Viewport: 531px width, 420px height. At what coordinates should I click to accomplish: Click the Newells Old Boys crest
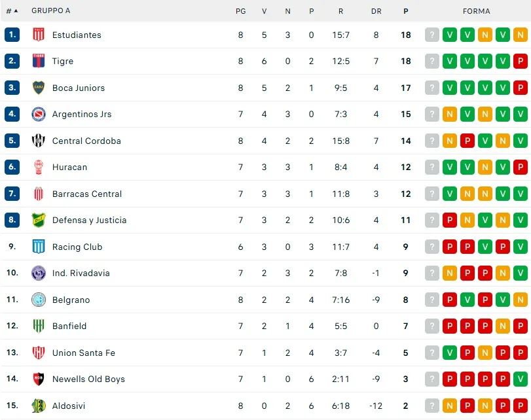point(39,379)
